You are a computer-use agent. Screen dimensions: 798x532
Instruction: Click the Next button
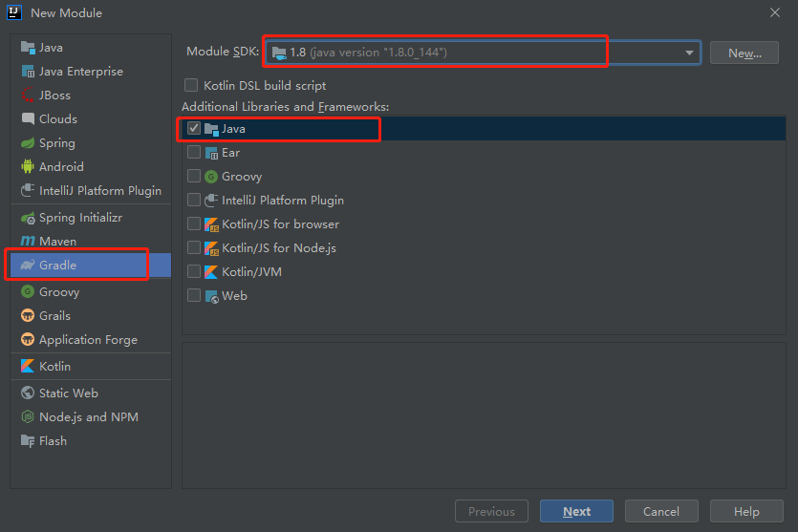(576, 511)
